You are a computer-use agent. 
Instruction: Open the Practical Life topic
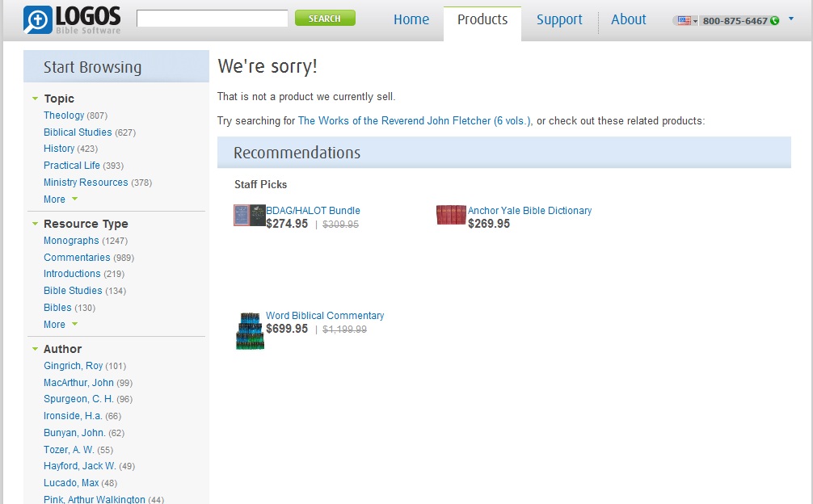72,166
